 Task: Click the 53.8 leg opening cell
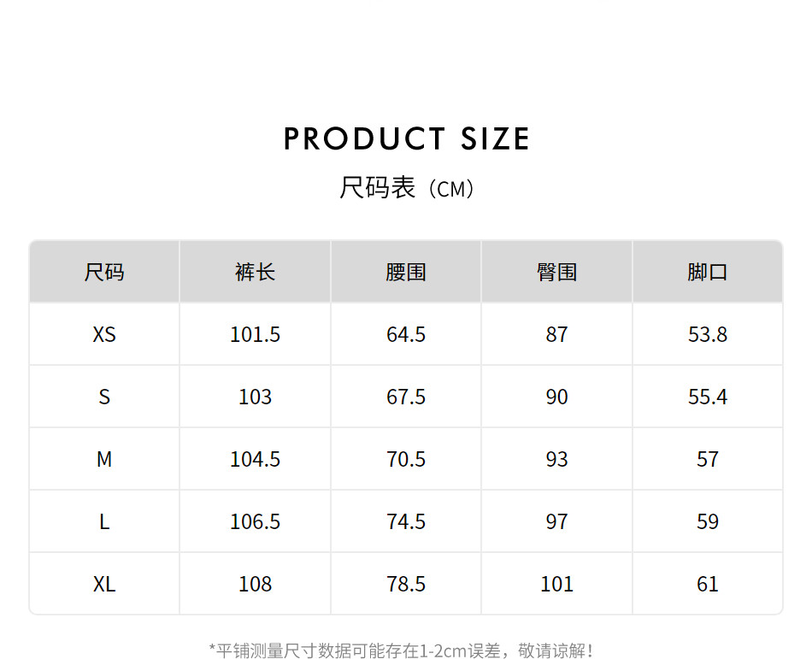tap(707, 334)
